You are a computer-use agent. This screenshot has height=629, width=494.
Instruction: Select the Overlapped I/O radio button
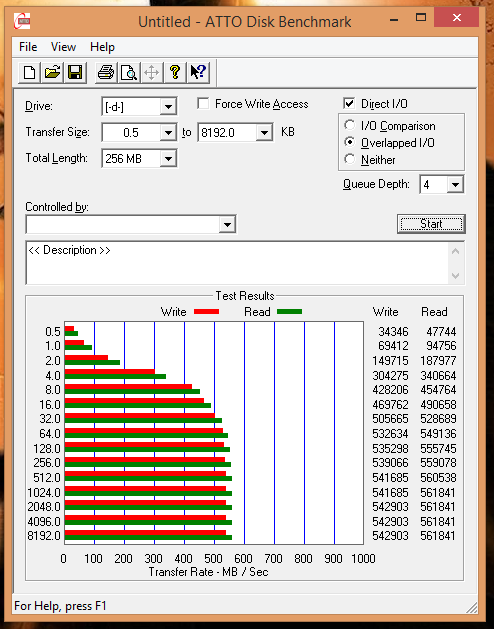pyautogui.click(x=350, y=142)
